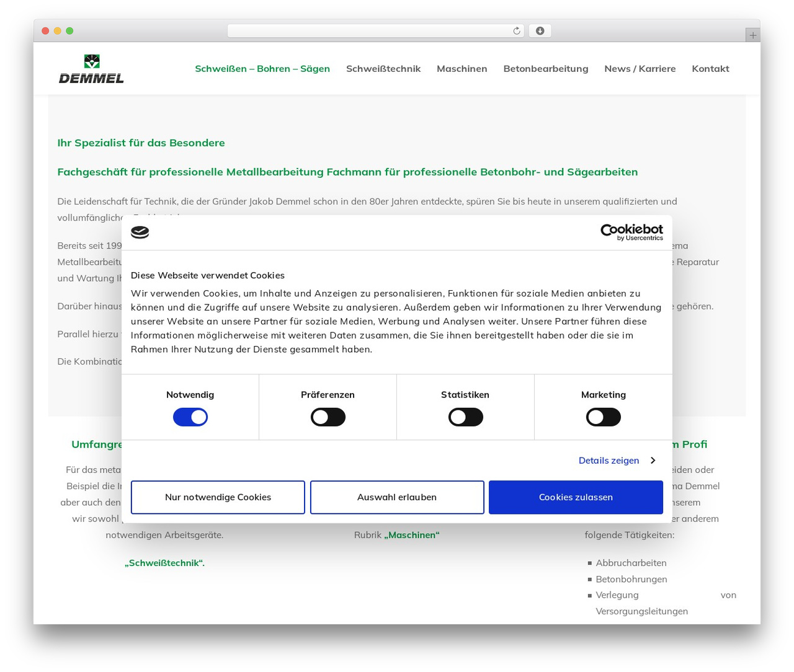Minimize window with yellow traffic light
The width and height of the screenshot is (794, 672).
(58, 31)
